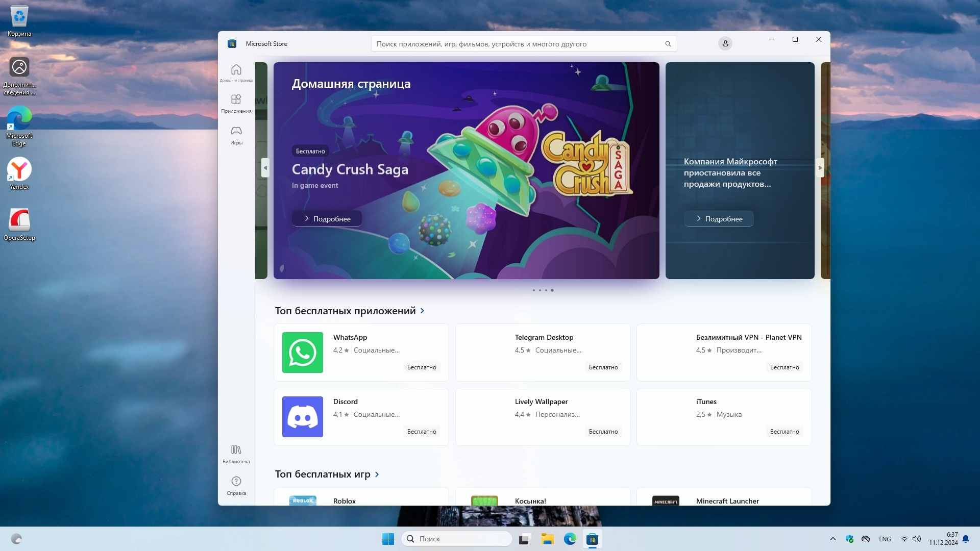Open the WhatsApp app tile
Screen dimensions: 980x551
(361, 353)
